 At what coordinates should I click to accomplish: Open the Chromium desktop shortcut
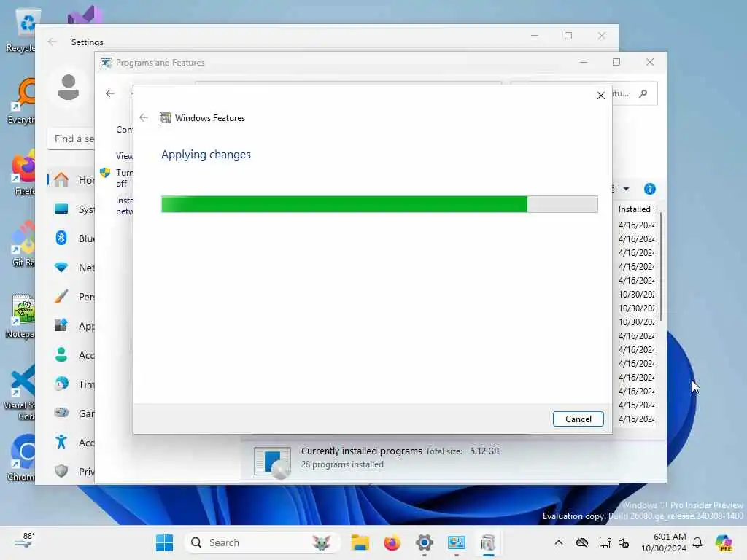[x=21, y=458]
